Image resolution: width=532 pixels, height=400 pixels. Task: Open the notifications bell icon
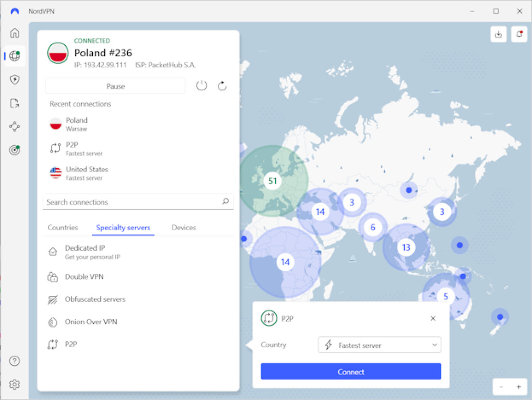click(x=519, y=34)
